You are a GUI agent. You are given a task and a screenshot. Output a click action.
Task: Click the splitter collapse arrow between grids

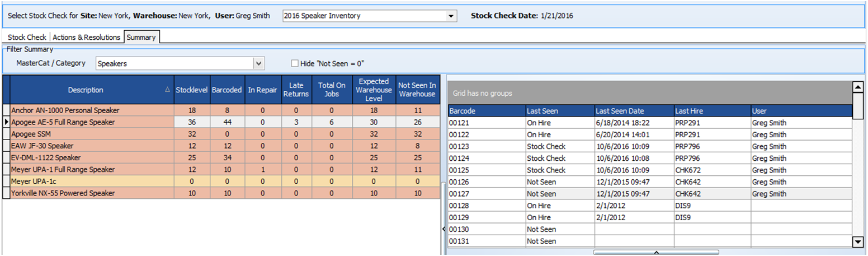(443, 229)
